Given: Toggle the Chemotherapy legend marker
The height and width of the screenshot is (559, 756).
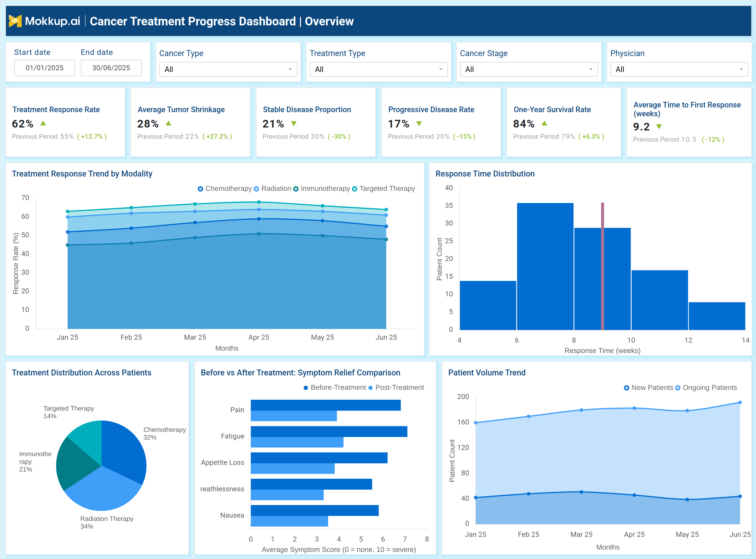Looking at the screenshot, I should coord(201,189).
